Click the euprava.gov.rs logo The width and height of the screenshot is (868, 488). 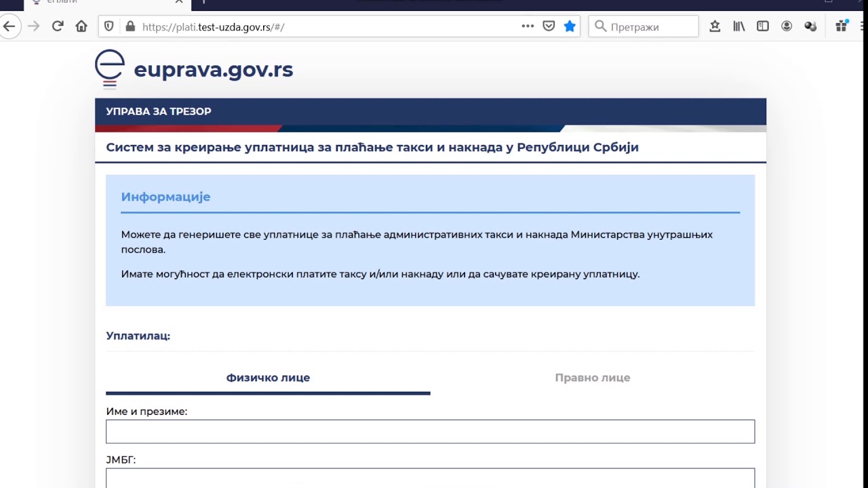tap(194, 69)
